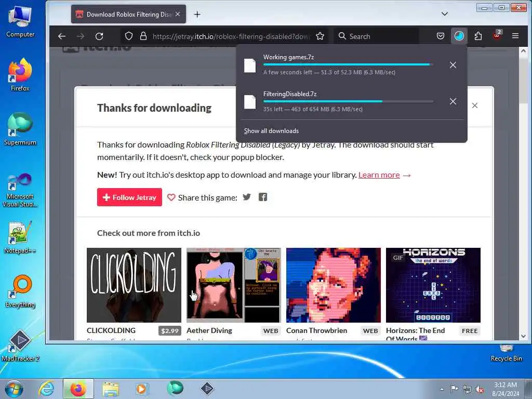Image resolution: width=532 pixels, height=399 pixels.
Task: Open MadTracker from the taskbar
Action: [207, 389]
